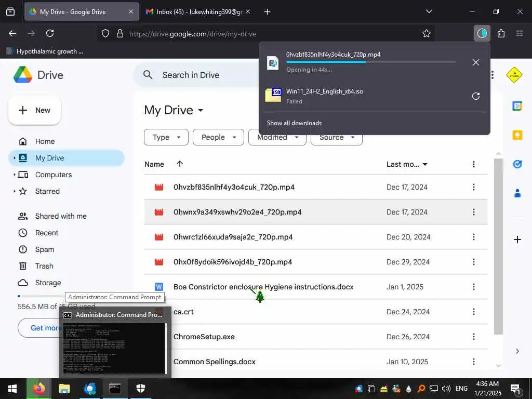The image size is (532, 399).
Task: Open the Firefox application hamburger menu
Action: pos(519,33)
